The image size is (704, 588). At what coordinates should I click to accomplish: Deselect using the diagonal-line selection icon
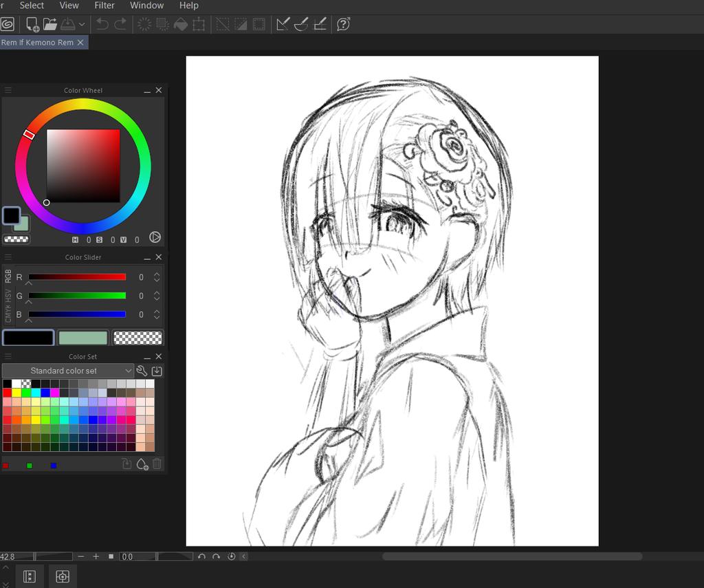point(223,24)
